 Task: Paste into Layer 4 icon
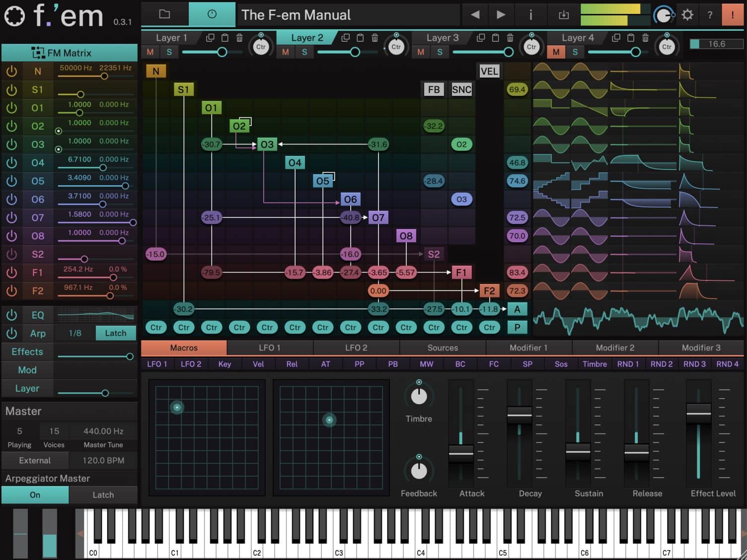[x=631, y=38]
